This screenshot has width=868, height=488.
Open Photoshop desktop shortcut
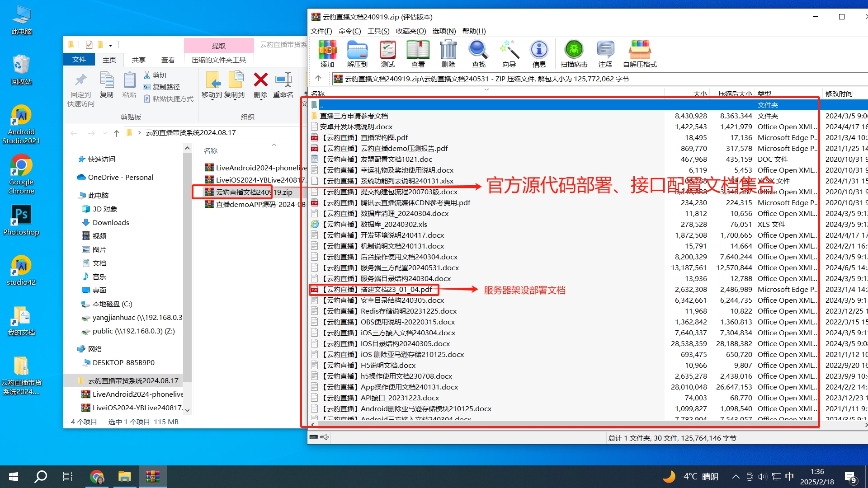point(21,220)
